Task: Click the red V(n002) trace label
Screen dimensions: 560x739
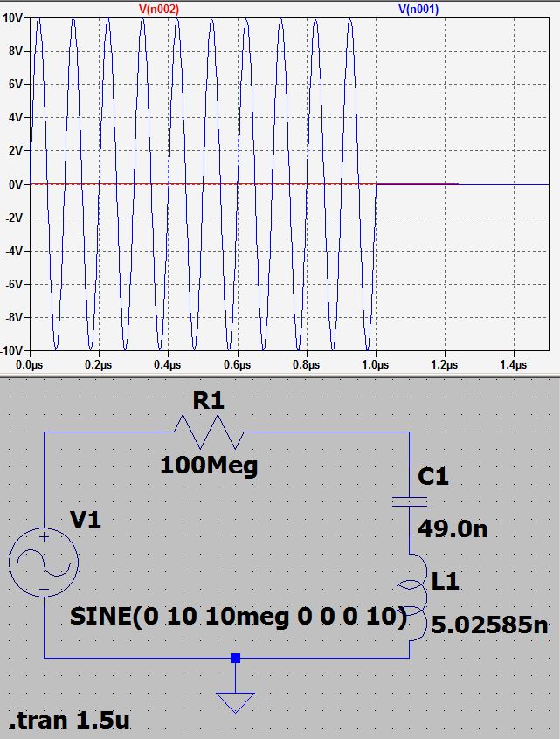Action: pyautogui.click(x=158, y=9)
